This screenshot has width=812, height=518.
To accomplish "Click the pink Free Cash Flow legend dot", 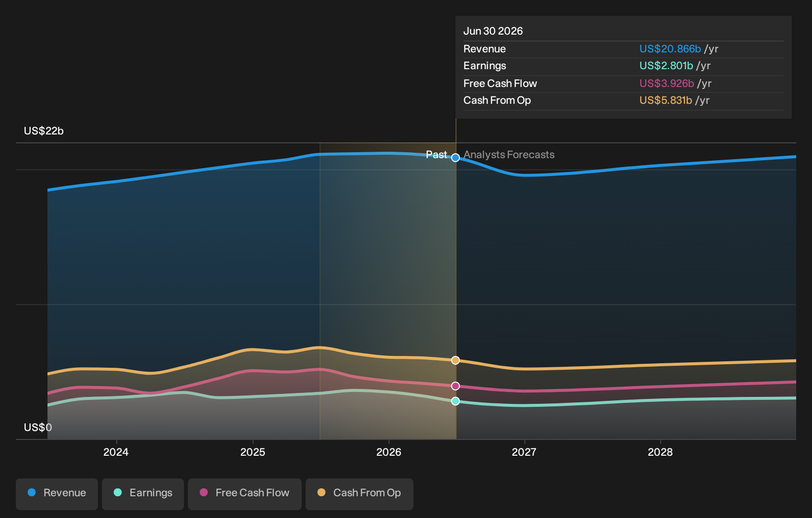I will pos(204,492).
